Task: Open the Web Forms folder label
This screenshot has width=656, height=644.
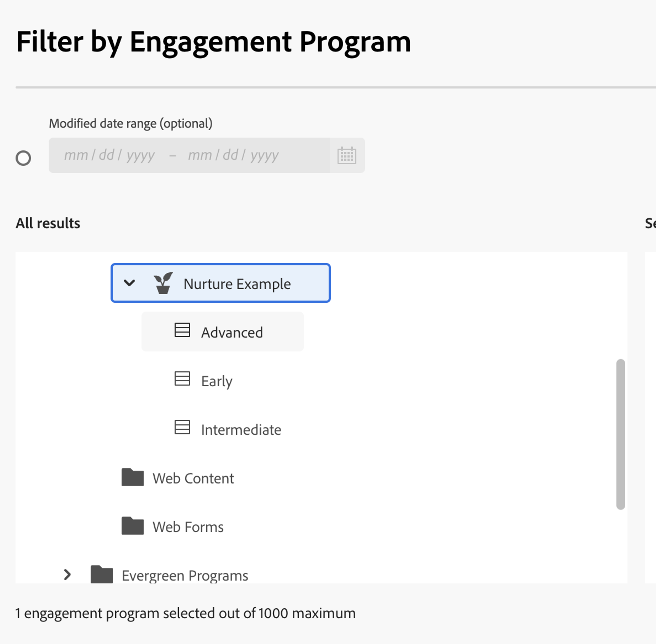Action: point(188,527)
